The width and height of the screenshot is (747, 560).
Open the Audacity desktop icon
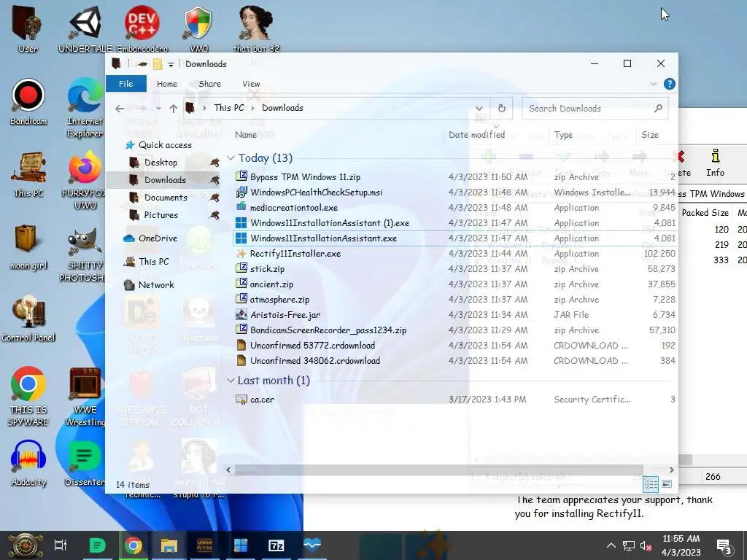[x=28, y=464]
